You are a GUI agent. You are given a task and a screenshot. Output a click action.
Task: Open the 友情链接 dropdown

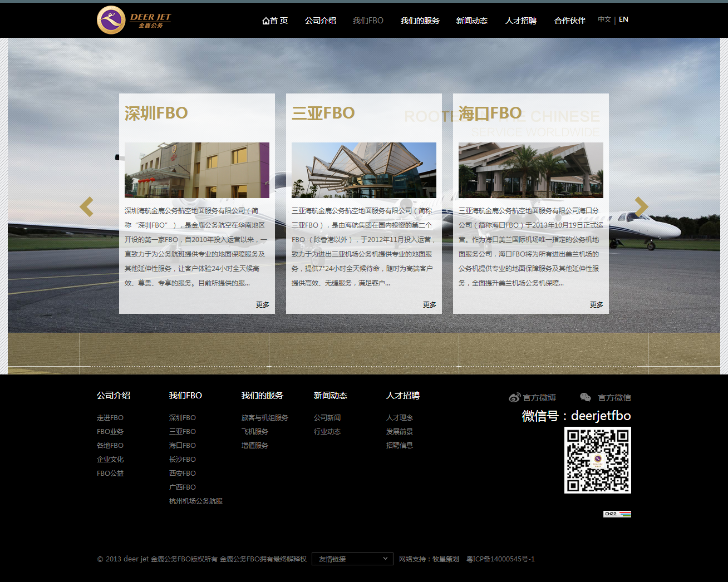(352, 559)
